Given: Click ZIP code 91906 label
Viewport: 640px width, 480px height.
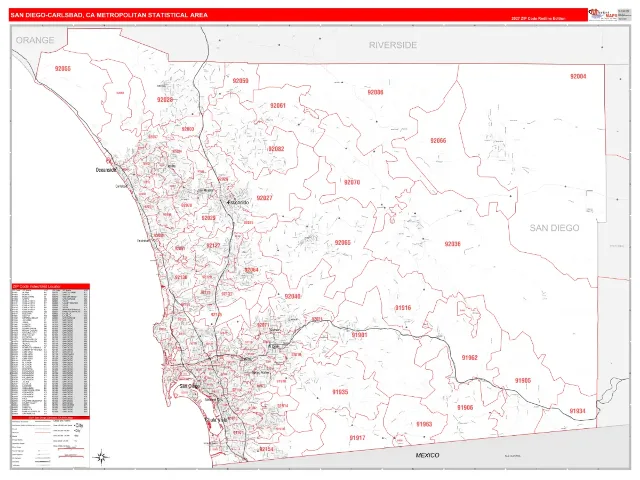Looking at the screenshot, I should click(x=465, y=407).
